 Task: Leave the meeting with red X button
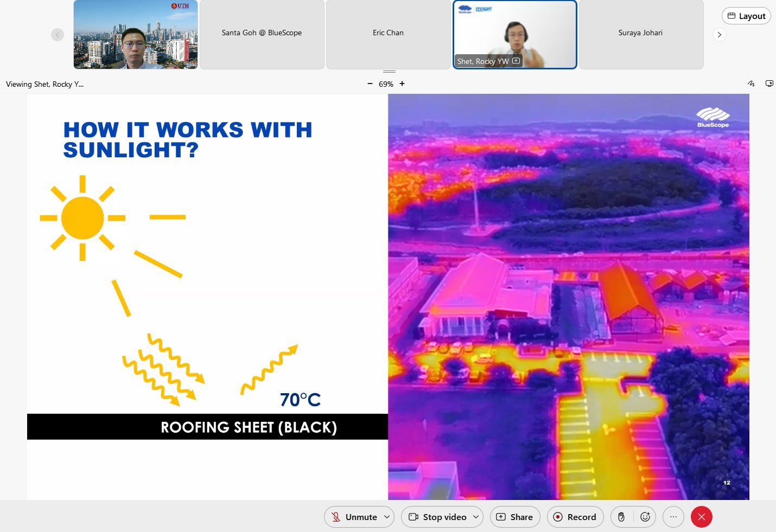pyautogui.click(x=701, y=517)
